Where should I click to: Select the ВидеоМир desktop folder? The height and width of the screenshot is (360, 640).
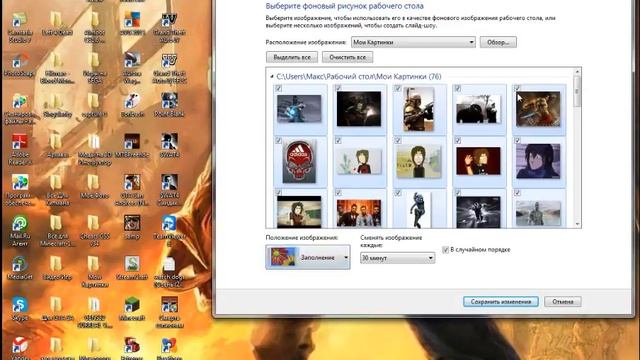point(57,268)
